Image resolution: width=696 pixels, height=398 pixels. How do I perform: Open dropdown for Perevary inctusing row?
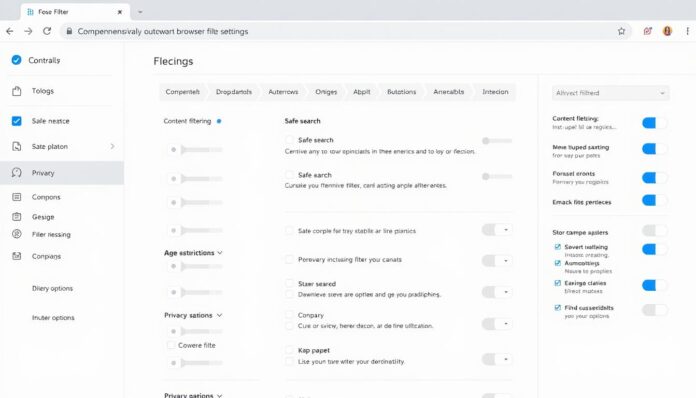506,261
